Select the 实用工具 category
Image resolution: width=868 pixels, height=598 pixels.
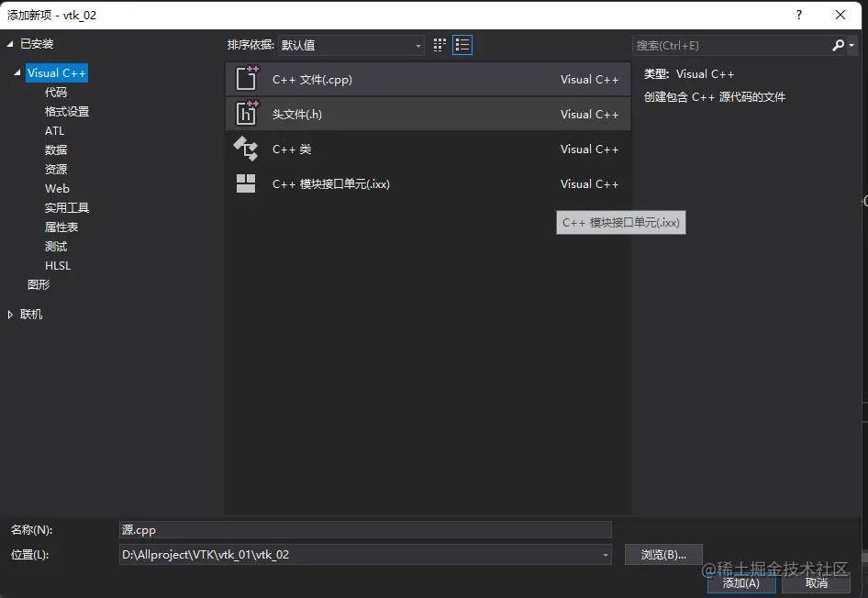tap(67, 208)
